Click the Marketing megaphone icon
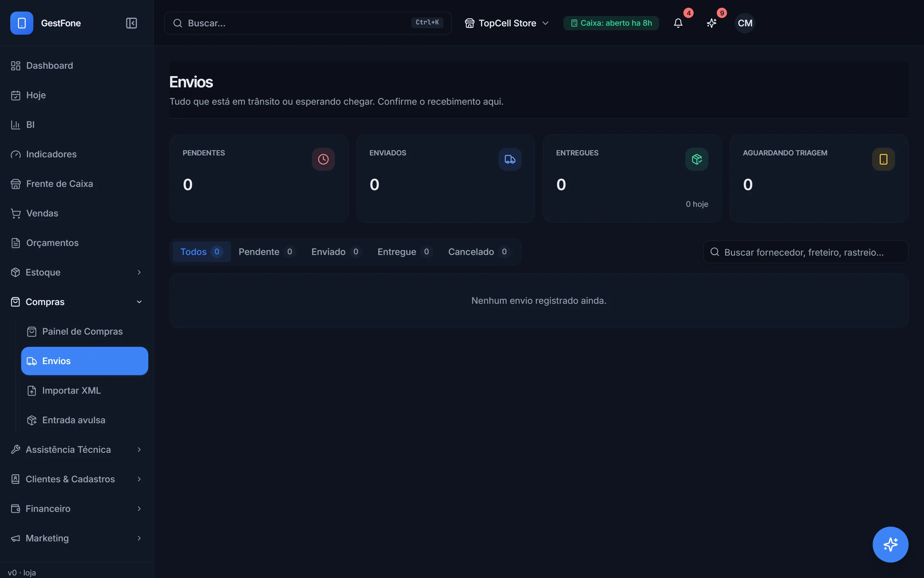 tap(15, 538)
